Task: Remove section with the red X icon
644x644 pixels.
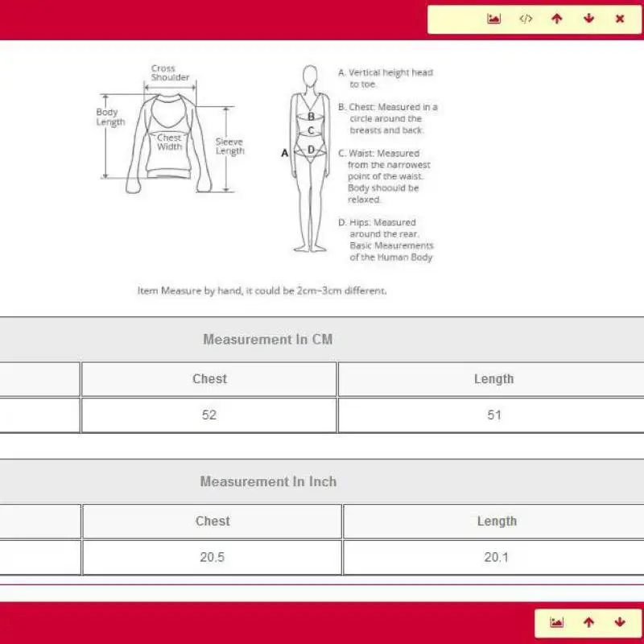Action: tap(620, 19)
